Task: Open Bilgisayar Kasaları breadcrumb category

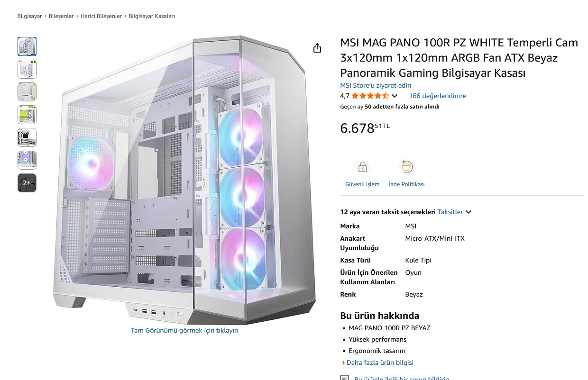Action: coord(152,16)
